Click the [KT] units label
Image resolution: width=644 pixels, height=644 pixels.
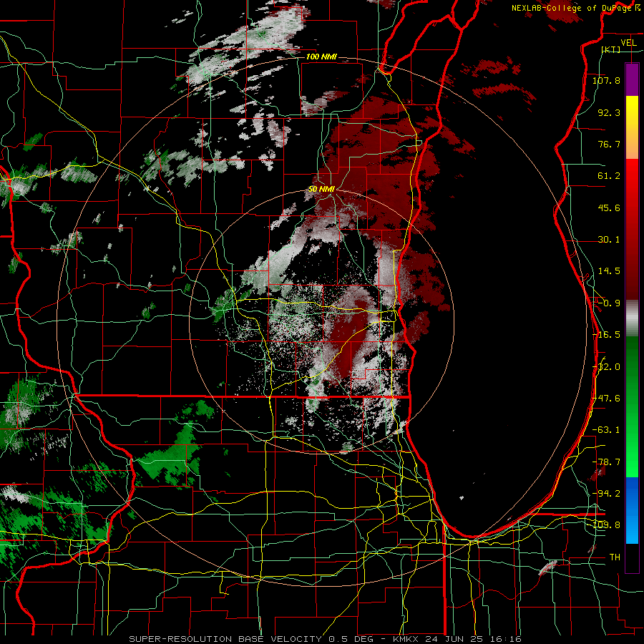click(611, 49)
